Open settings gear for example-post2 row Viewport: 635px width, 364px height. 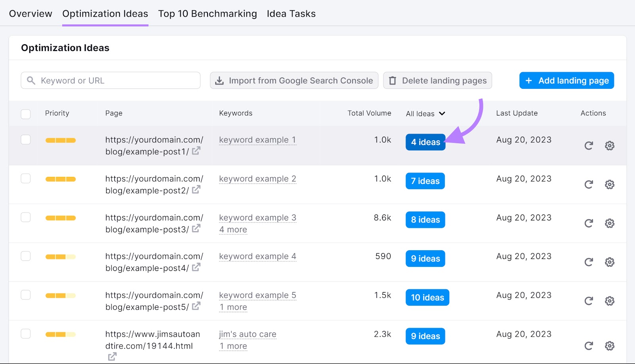(x=610, y=184)
